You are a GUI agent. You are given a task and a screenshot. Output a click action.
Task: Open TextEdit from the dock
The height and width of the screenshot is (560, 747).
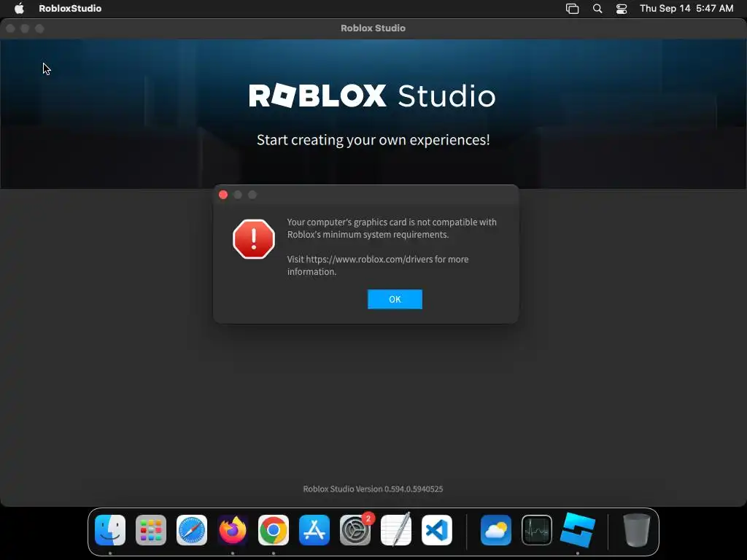click(396, 530)
